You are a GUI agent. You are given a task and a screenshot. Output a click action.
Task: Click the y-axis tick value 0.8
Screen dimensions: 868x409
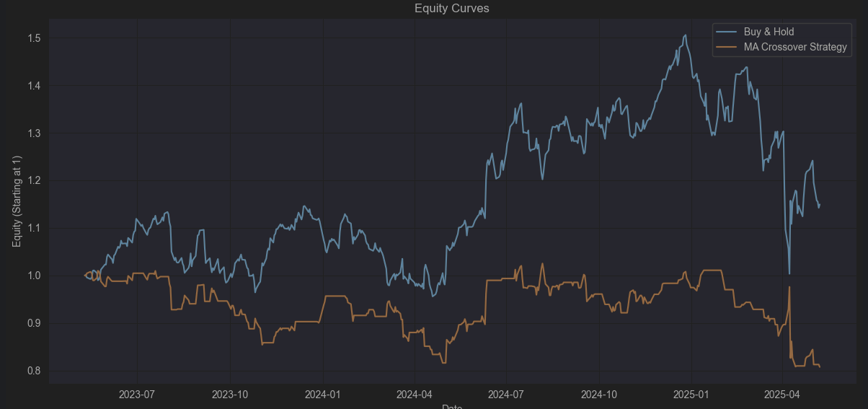point(35,371)
